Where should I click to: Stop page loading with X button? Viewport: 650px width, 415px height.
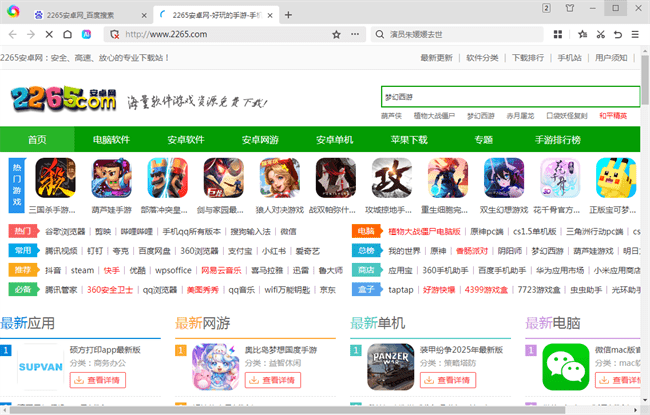[49, 34]
